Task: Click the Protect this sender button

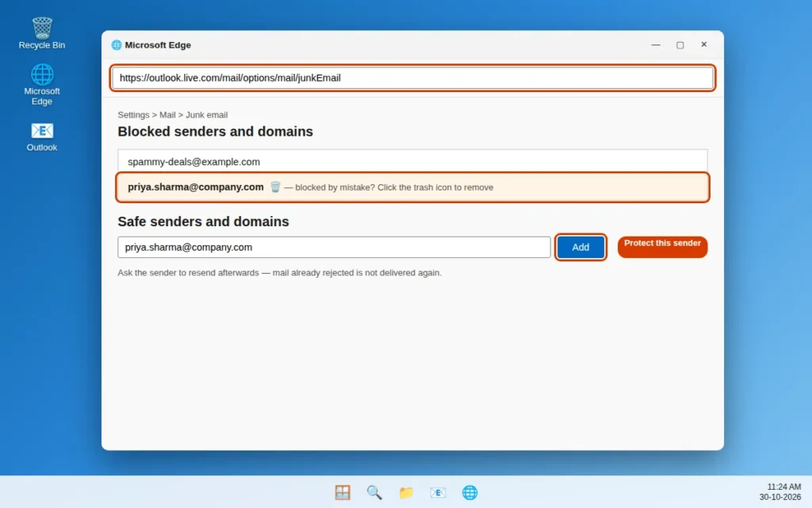Action: coord(662,247)
